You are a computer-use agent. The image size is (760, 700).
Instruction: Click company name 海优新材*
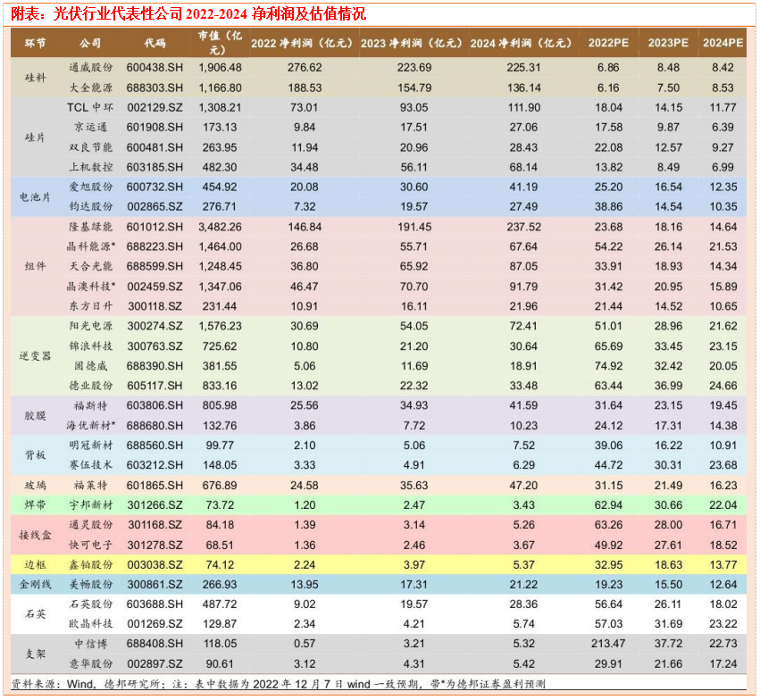(x=91, y=426)
